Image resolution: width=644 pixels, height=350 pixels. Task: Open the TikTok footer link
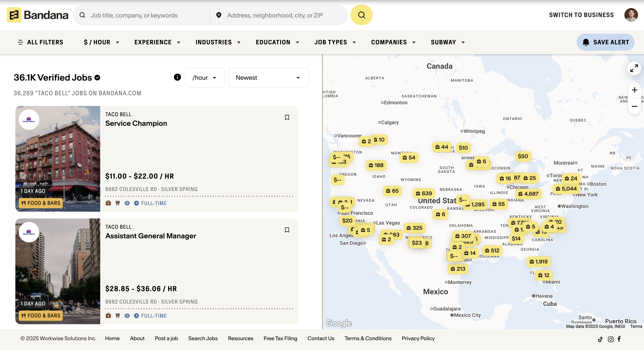[600, 339]
